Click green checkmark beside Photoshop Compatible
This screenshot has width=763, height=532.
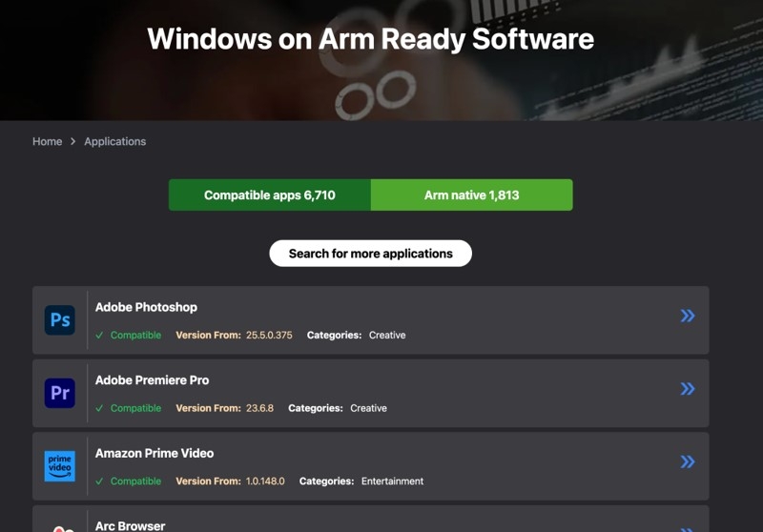coord(99,335)
